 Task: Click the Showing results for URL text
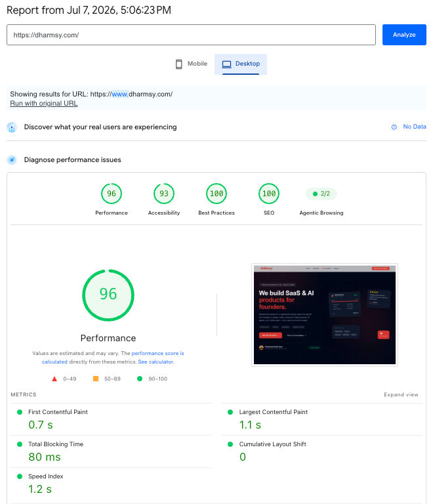point(91,94)
